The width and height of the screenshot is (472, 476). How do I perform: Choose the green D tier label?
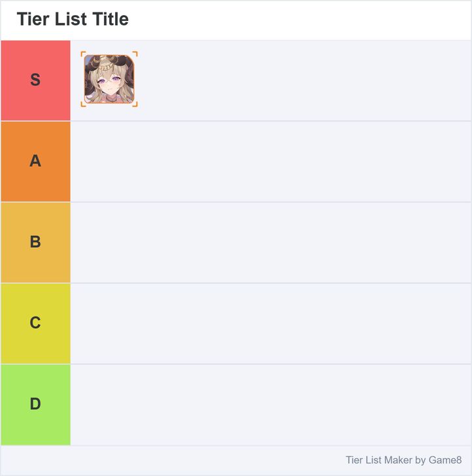(x=35, y=405)
